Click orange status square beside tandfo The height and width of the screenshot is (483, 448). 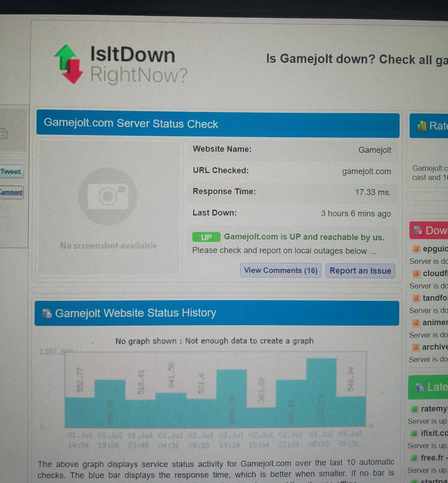[416, 298]
